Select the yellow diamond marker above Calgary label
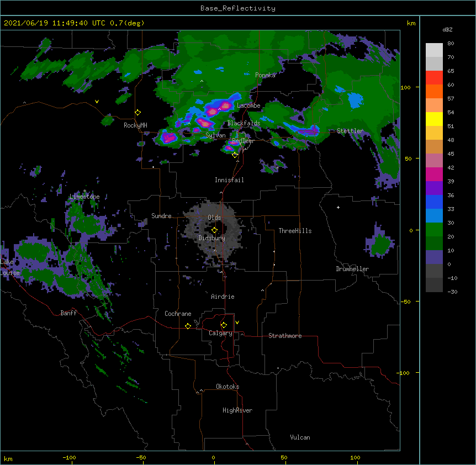The height and width of the screenshot is (465, 476). click(224, 325)
